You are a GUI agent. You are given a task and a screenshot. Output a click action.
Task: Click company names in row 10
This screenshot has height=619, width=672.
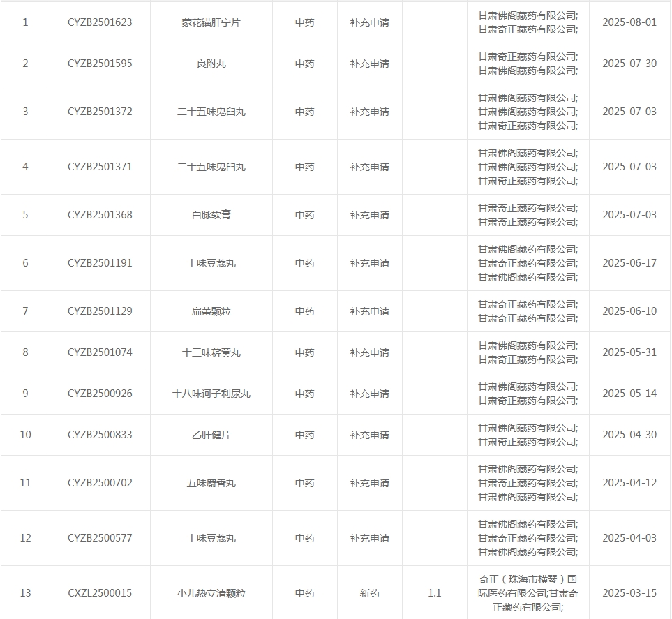528,435
